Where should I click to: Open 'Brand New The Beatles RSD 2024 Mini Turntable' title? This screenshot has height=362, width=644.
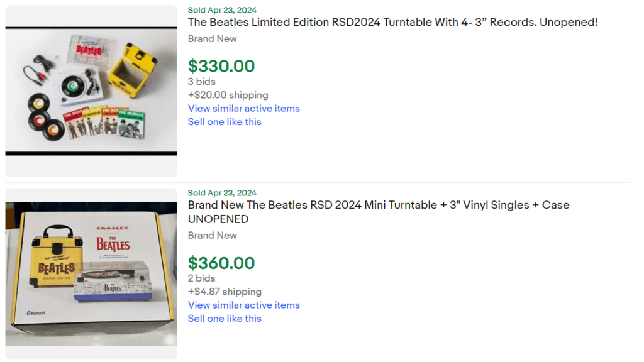(378, 205)
